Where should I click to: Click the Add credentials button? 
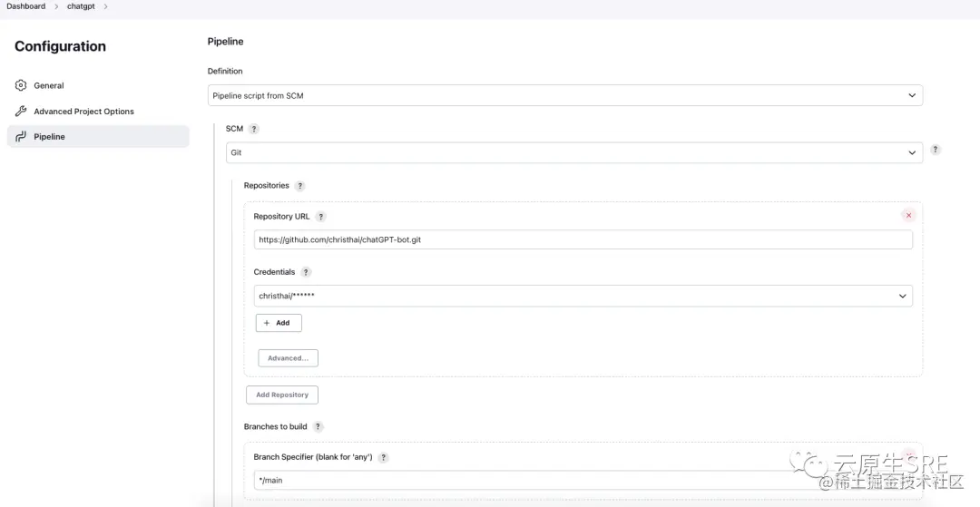[278, 323]
